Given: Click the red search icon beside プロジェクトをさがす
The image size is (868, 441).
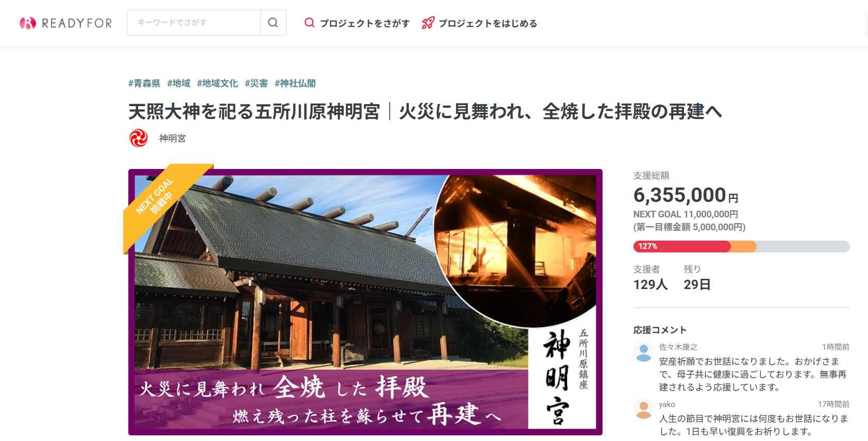Looking at the screenshot, I should click(x=309, y=23).
